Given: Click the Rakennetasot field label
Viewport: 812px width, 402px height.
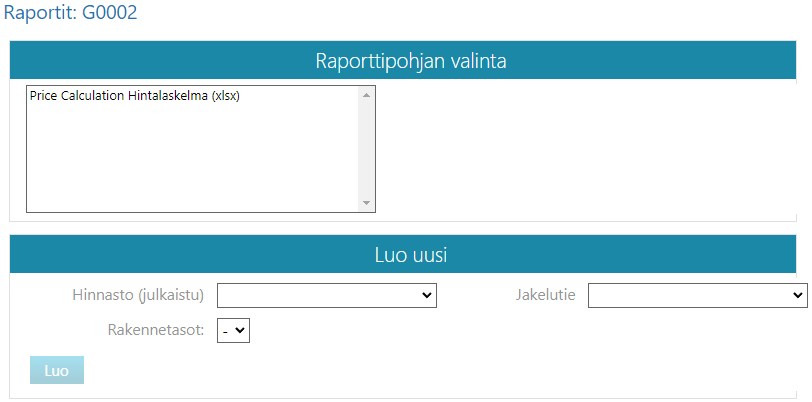Looking at the screenshot, I should [x=155, y=329].
